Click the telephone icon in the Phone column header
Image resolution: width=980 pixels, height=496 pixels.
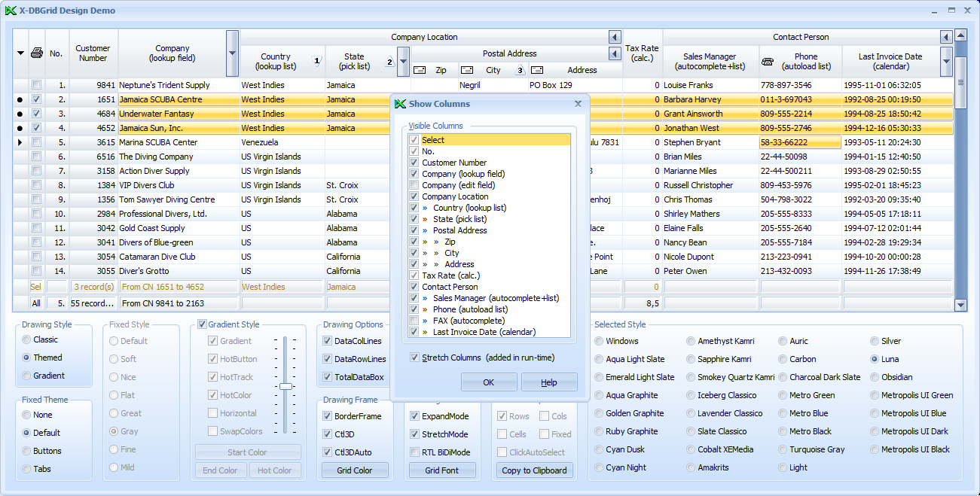tap(768, 61)
